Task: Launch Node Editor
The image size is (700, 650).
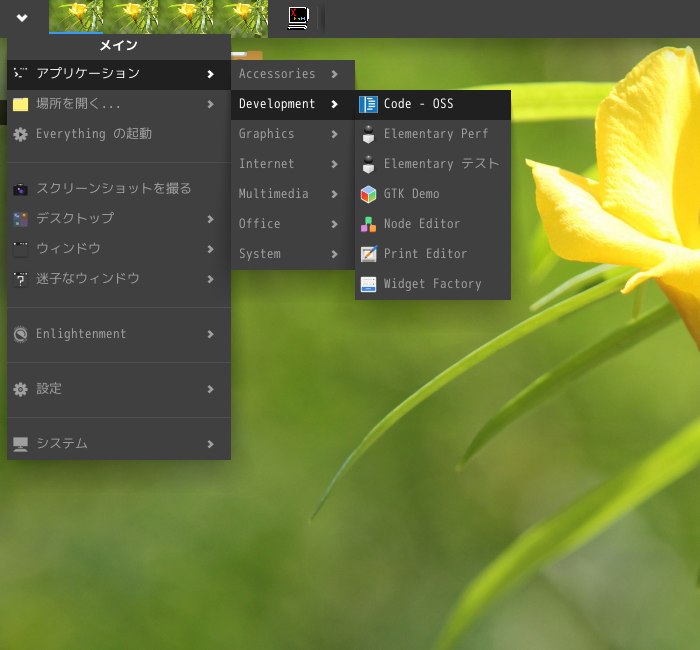Action: tap(433, 224)
